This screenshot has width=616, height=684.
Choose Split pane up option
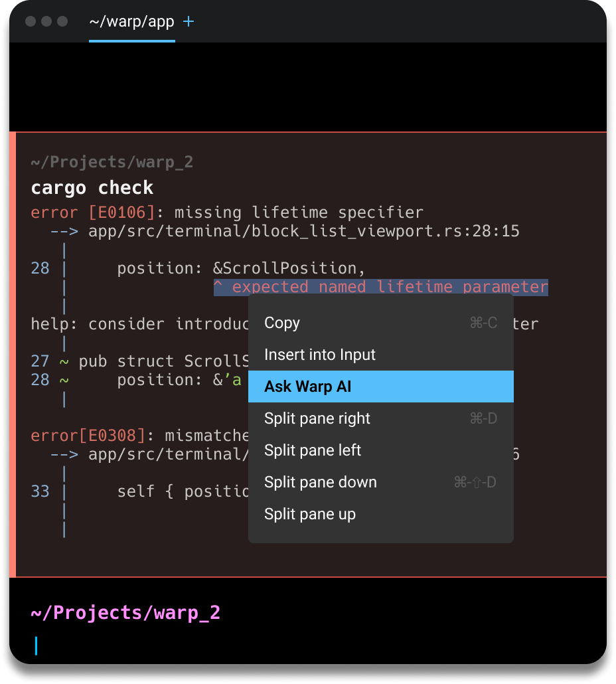click(x=380, y=514)
